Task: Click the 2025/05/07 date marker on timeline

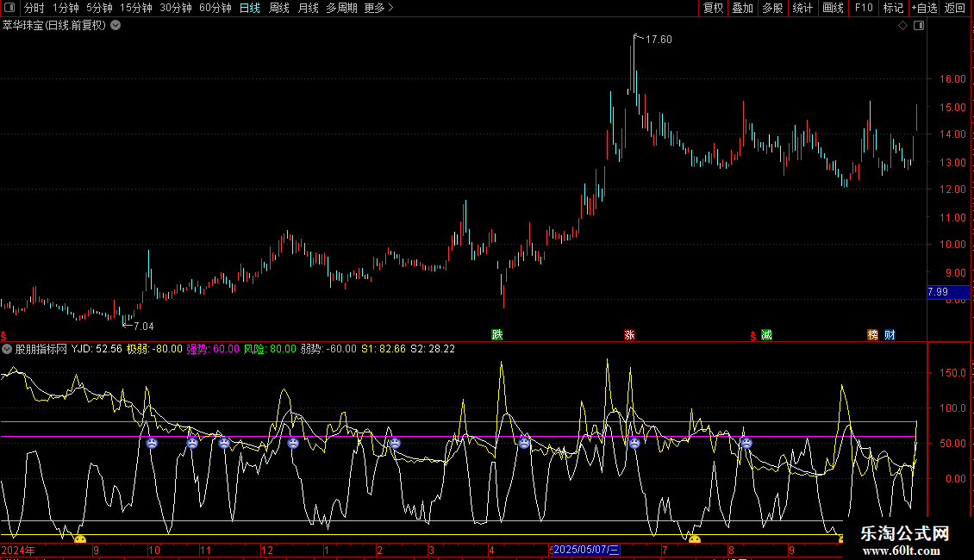Action: coord(585,550)
